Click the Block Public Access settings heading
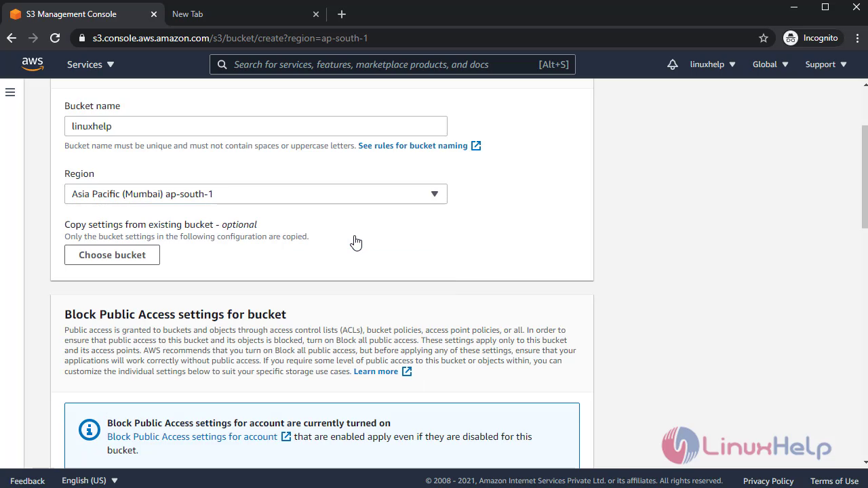Image resolution: width=868 pixels, height=488 pixels. click(176, 314)
